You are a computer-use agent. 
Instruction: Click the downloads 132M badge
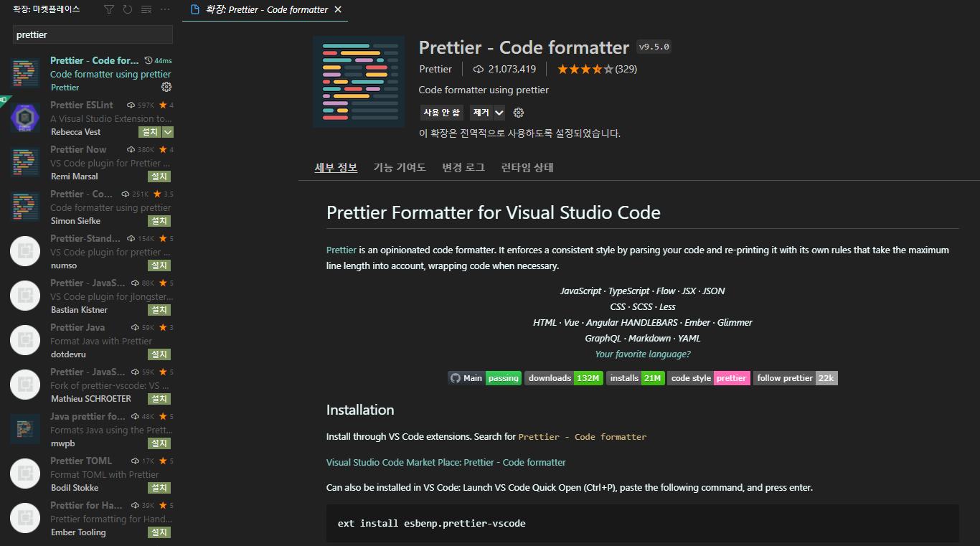pos(564,378)
